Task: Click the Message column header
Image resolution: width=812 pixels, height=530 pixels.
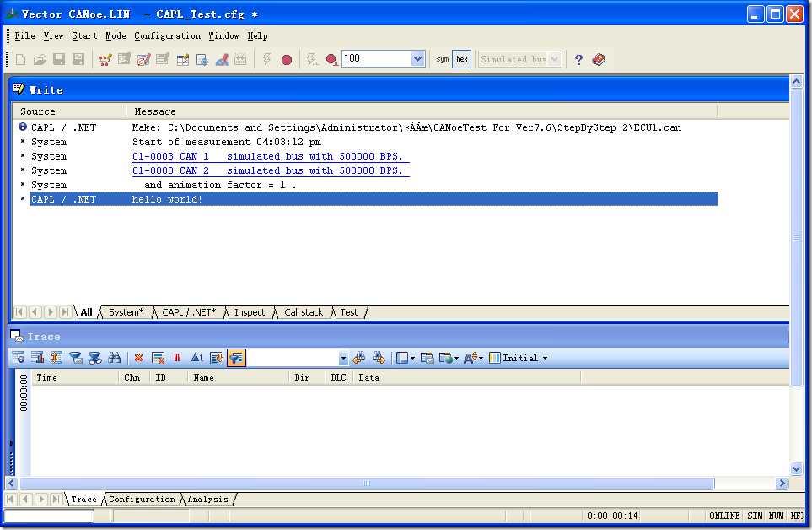Action: pyautogui.click(x=422, y=111)
